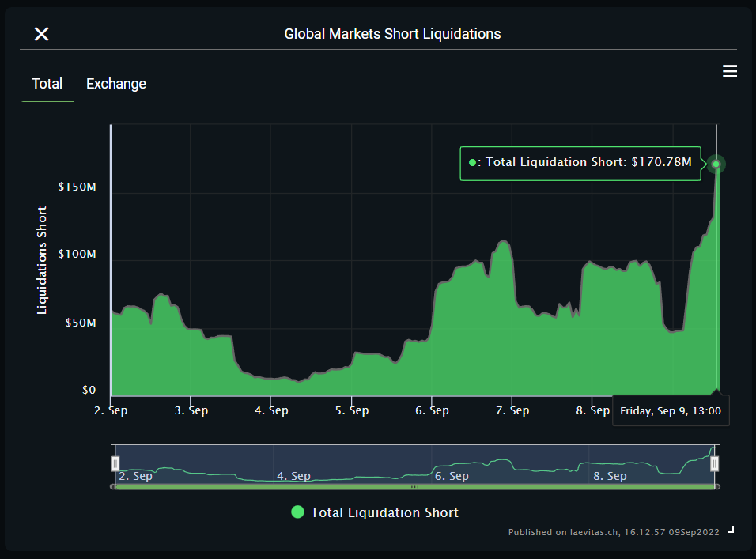Screen dimensions: 756x559
Task: Toggle the Total Liquidation Short legend series
Action: click(375, 512)
